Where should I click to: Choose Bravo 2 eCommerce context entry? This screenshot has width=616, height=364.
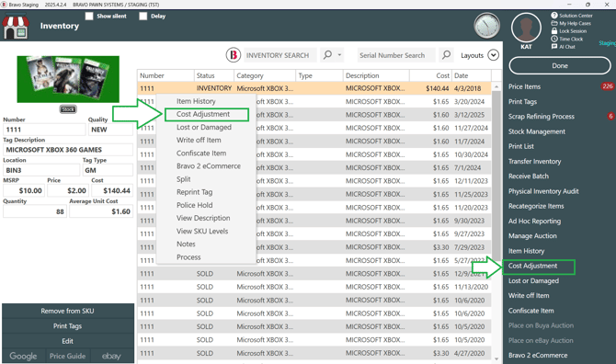click(x=208, y=166)
